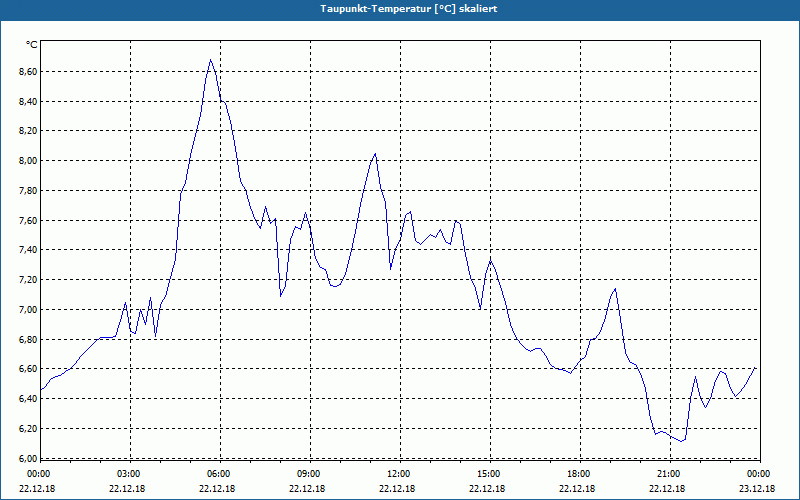Select the 7,00 y-axis value
Image resolution: width=800 pixels, height=500 pixels.
(x=28, y=310)
